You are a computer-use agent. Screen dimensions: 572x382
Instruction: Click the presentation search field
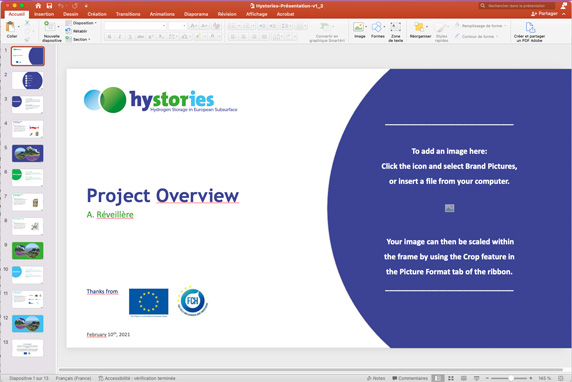coord(517,5)
